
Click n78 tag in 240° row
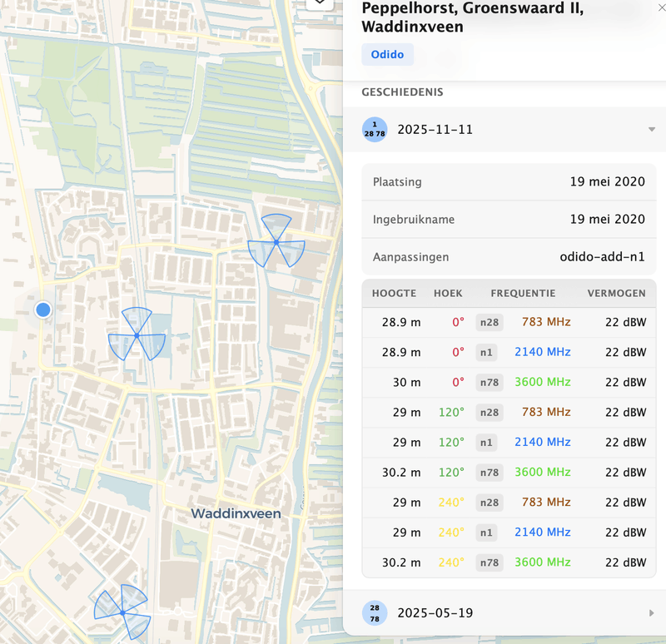click(x=490, y=562)
